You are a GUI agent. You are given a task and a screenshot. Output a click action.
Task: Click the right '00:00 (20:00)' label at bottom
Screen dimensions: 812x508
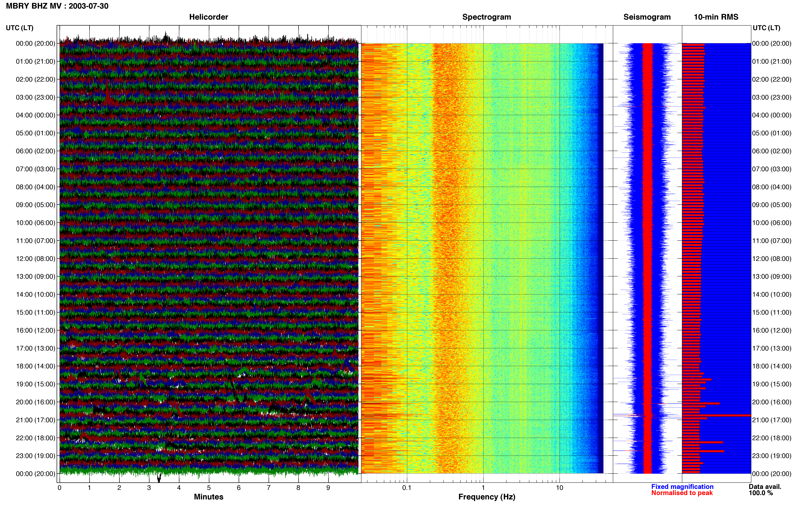coord(772,474)
